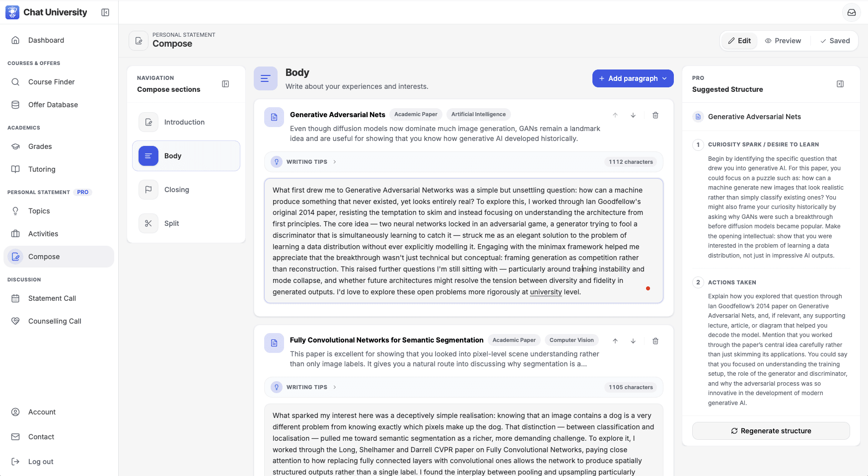Open Dashboard from the sidebar

click(59, 40)
